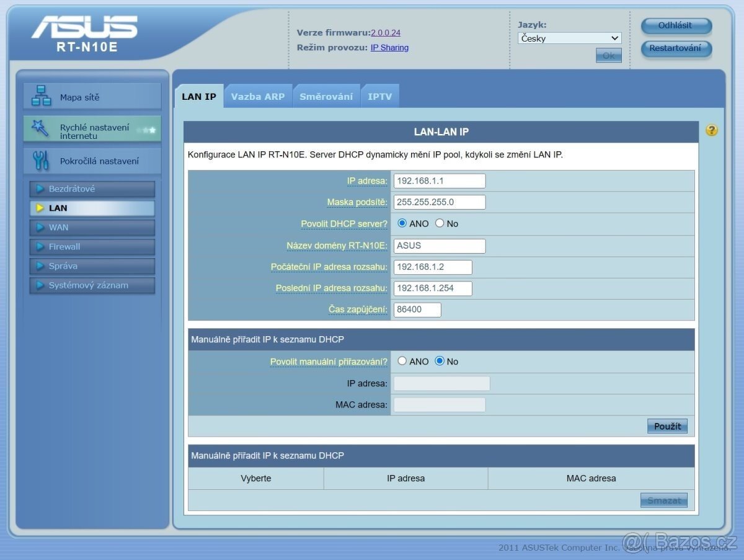
Task: Switch to the Vazba ARP tab
Action: [x=258, y=96]
